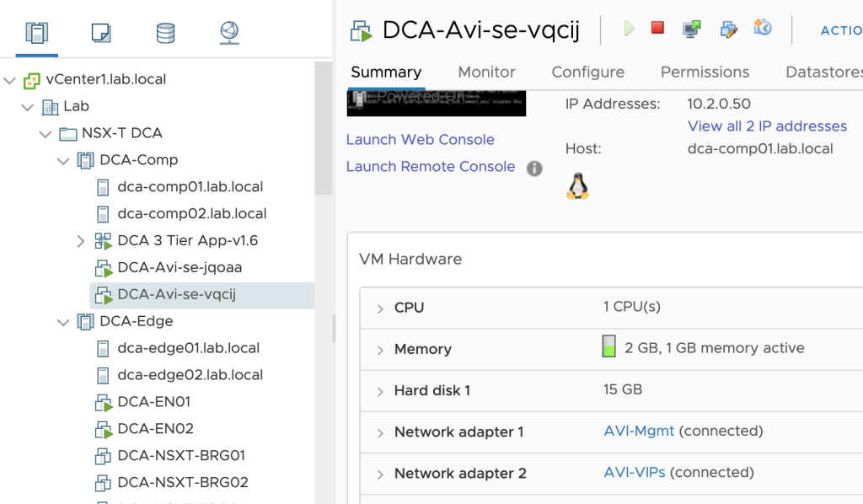Open the AVI-Mgmt network link
The height and width of the screenshot is (504, 863).
639,431
